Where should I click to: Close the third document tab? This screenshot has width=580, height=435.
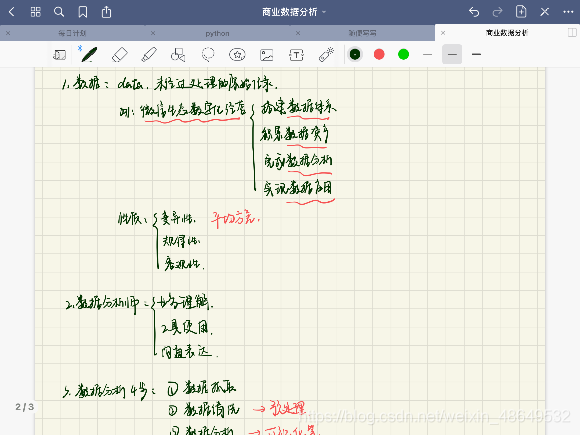coord(298,33)
